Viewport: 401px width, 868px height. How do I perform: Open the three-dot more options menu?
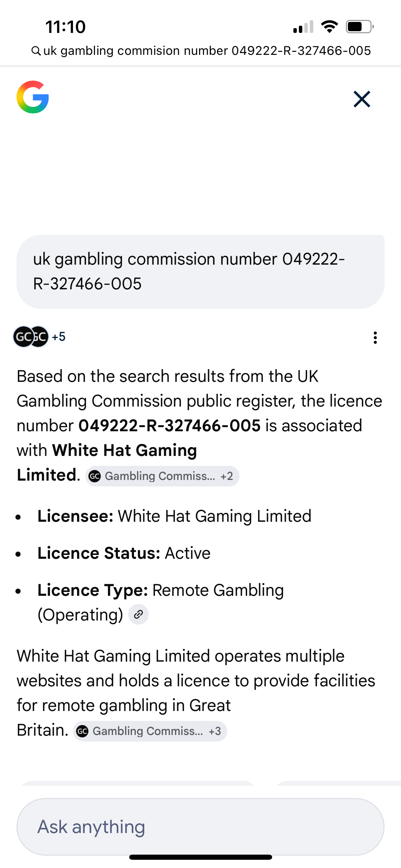[375, 337]
